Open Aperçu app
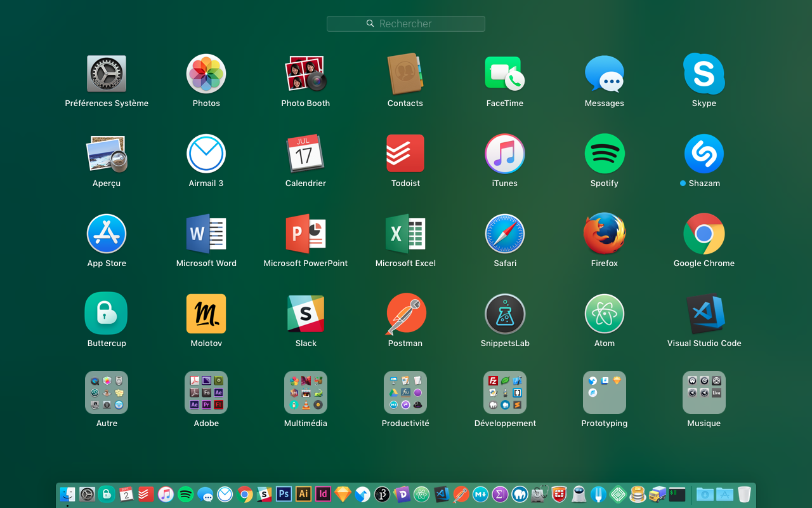This screenshot has width=812, height=508. [107, 154]
